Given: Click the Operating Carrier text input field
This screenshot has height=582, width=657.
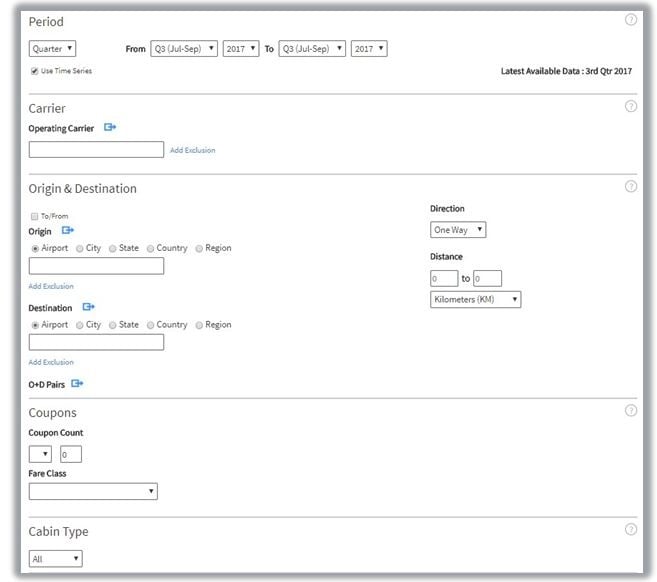Looking at the screenshot, I should pos(96,150).
